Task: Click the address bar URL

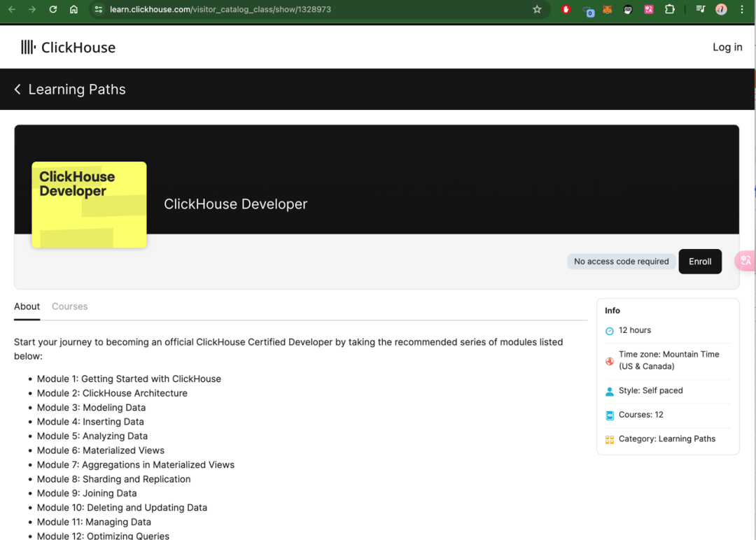Action: 220,9
